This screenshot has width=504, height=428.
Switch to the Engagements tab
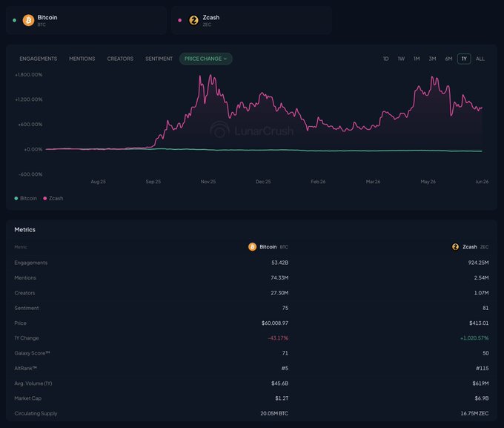coord(39,59)
